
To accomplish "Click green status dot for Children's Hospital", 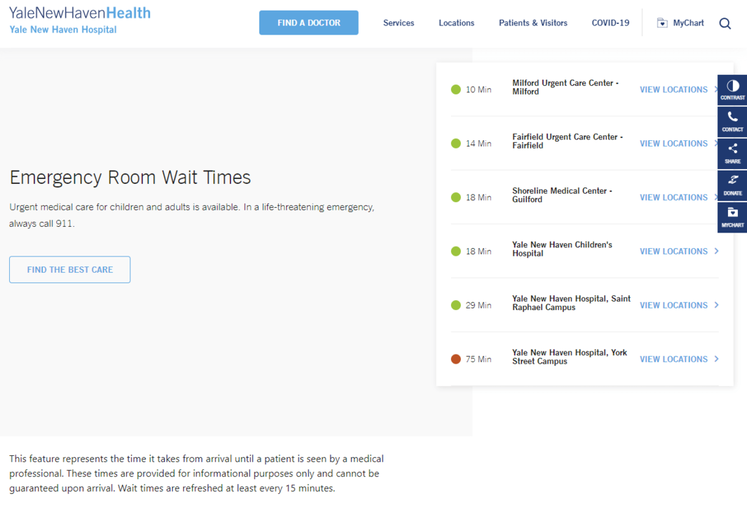I will (456, 251).
